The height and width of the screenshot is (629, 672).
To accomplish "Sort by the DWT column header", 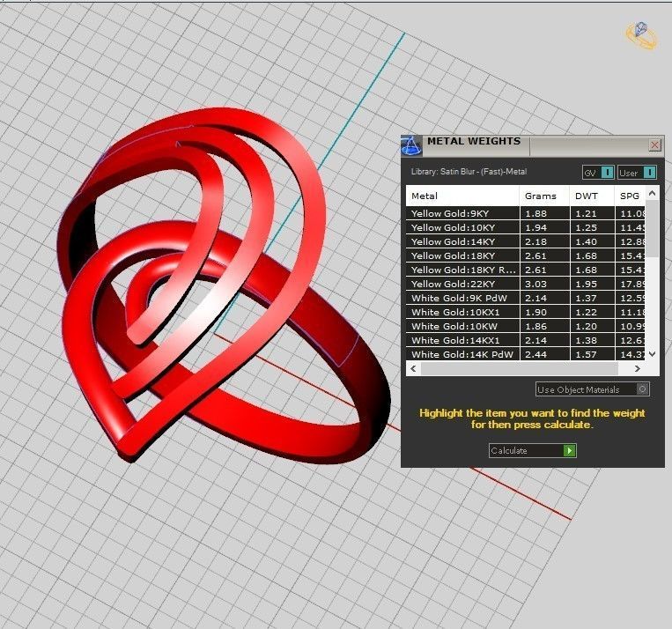I will click(x=592, y=196).
